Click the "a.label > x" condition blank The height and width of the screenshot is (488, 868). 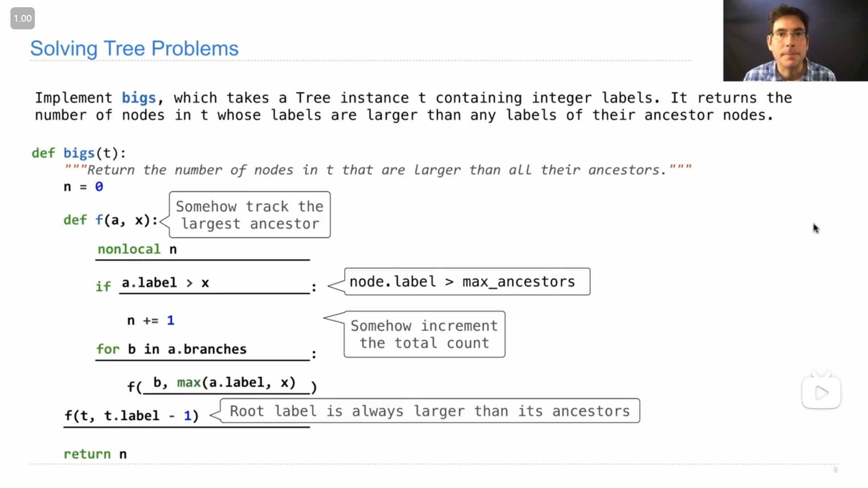pyautogui.click(x=165, y=283)
